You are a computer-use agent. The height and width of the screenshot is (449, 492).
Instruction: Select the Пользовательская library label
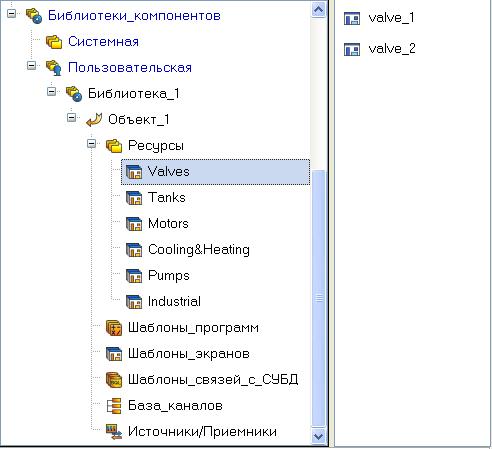click(x=130, y=68)
